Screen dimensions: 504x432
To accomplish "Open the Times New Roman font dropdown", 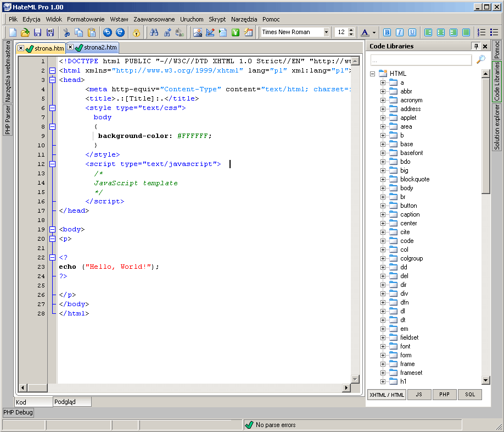I will point(326,32).
